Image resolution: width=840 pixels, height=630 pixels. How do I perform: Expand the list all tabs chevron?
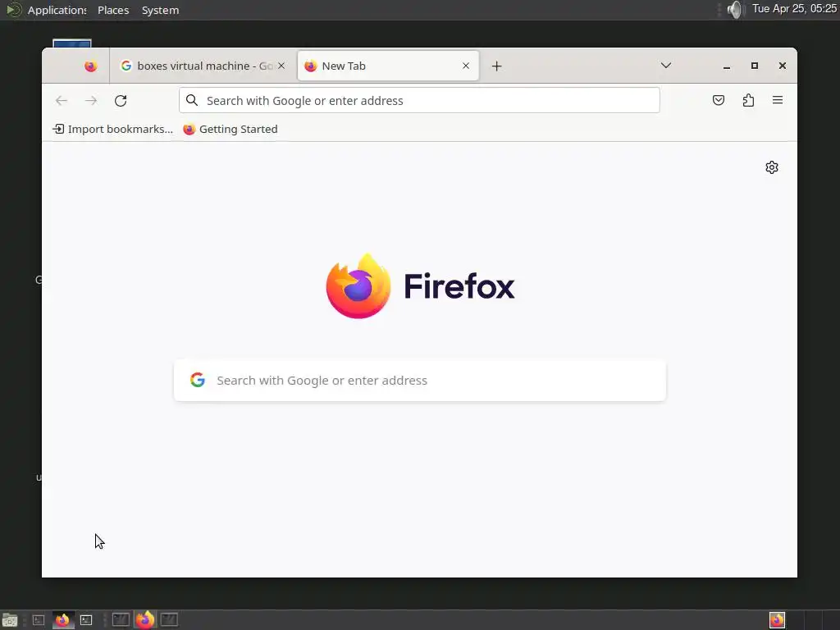[666, 66]
